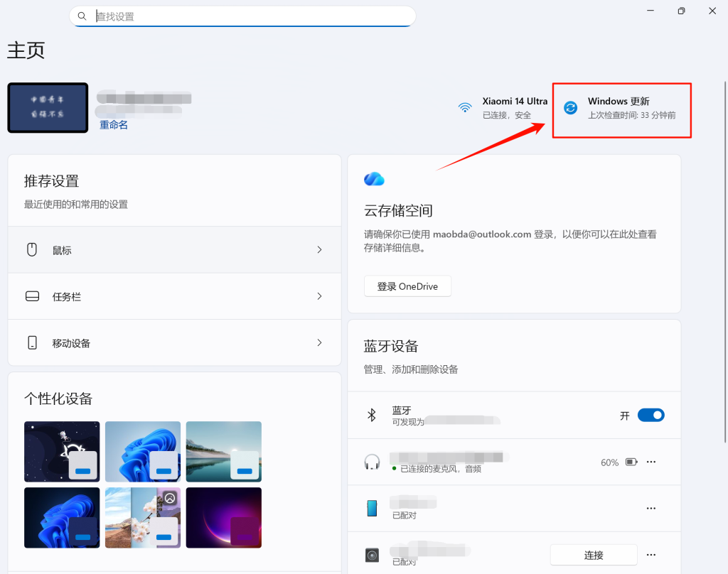Open more options for the headphone device

(651, 461)
